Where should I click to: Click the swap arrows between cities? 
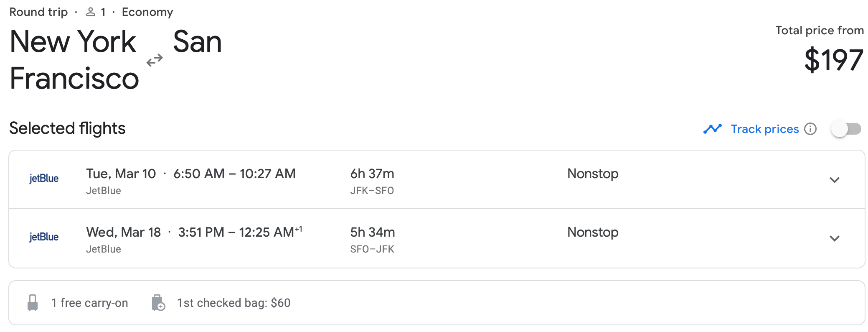[x=155, y=61]
